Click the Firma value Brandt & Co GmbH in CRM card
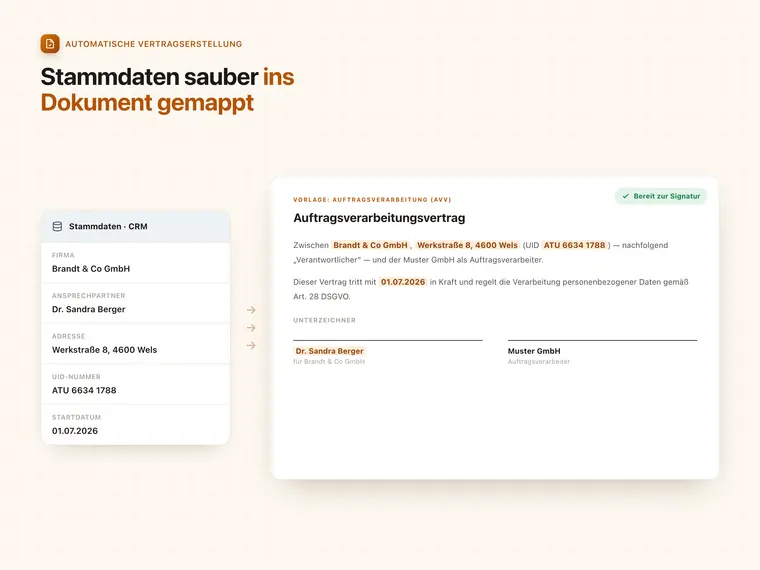 pyautogui.click(x=91, y=269)
